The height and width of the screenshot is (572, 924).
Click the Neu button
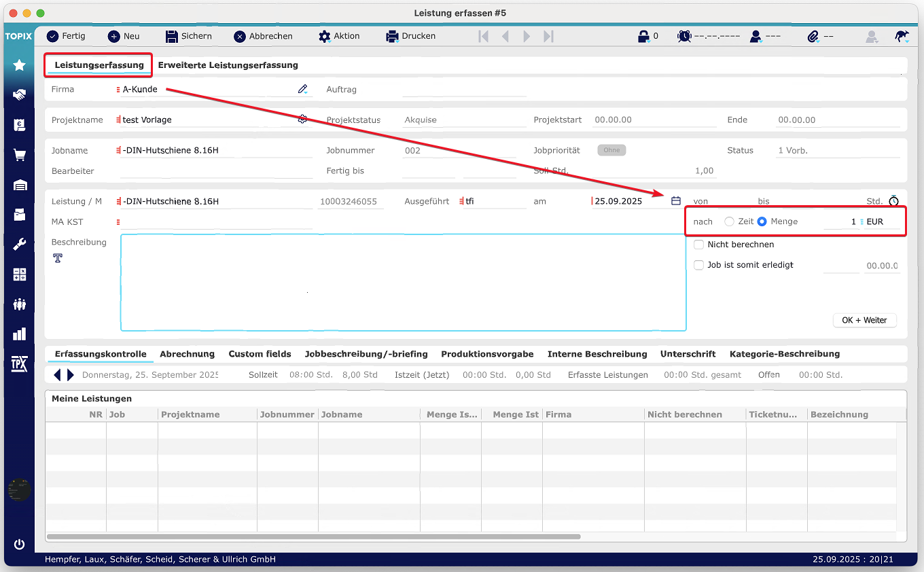tap(124, 36)
